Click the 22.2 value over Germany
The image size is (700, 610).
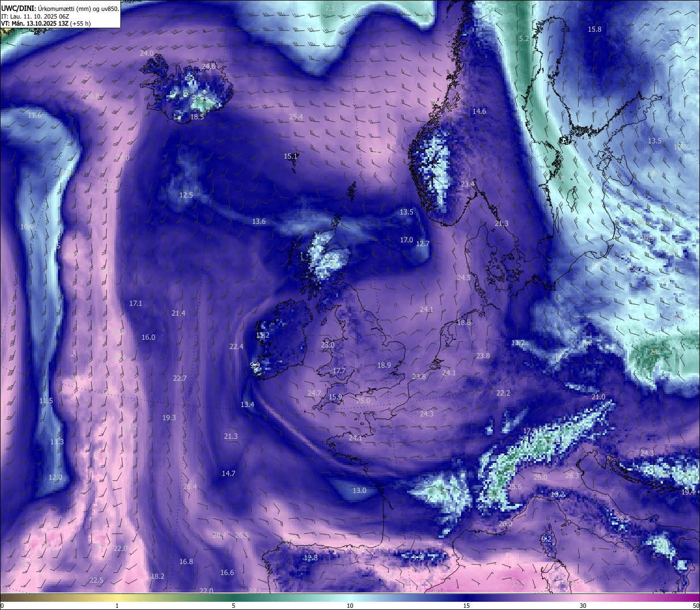pos(503,393)
